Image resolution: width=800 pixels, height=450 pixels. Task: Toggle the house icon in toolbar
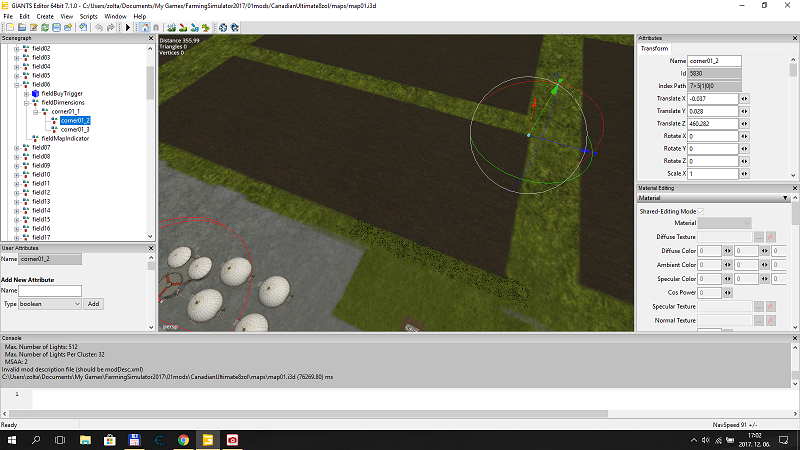click(x=145, y=28)
